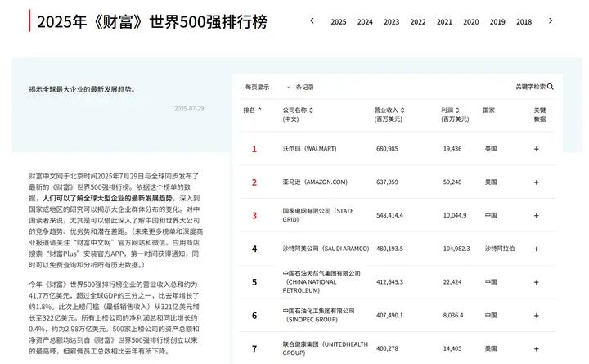This screenshot has width=589, height=364.
Task: Click rank number 4
Action: pyautogui.click(x=254, y=249)
